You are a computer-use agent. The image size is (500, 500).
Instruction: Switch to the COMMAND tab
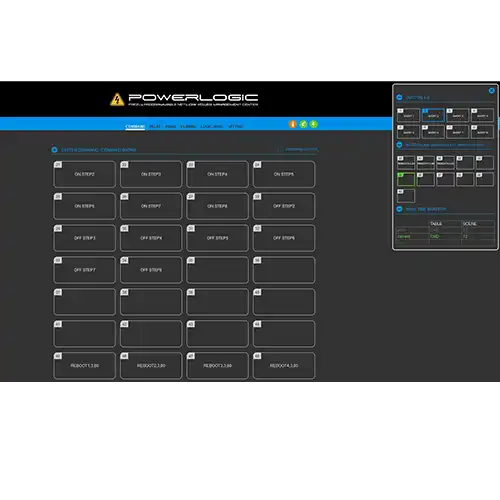coord(135,126)
